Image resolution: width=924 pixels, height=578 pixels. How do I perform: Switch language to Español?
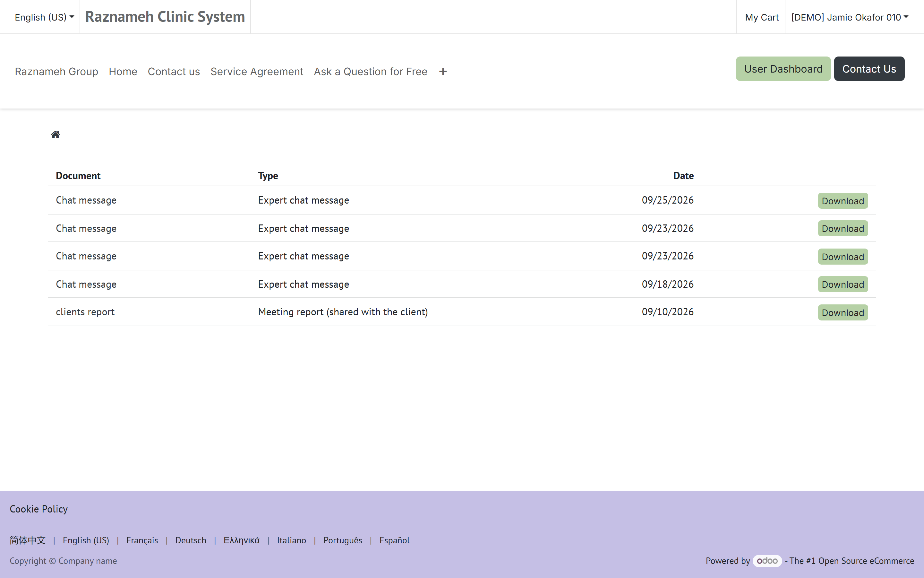(394, 540)
